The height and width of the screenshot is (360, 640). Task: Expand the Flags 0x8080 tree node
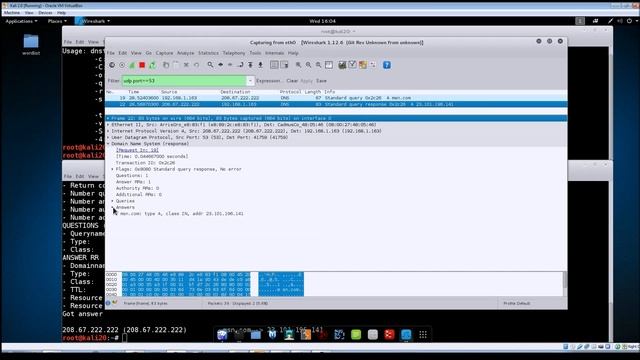tap(113, 169)
